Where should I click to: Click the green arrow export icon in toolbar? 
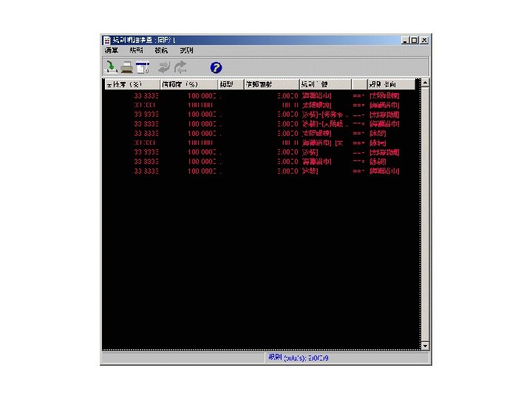pos(111,67)
